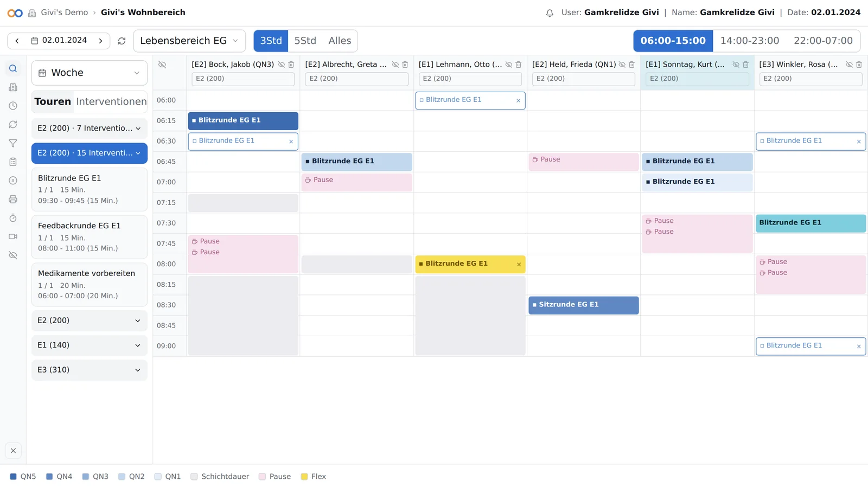Expand the E1 (140) group
Image resolution: width=868 pixels, height=488 pixels.
pos(90,345)
